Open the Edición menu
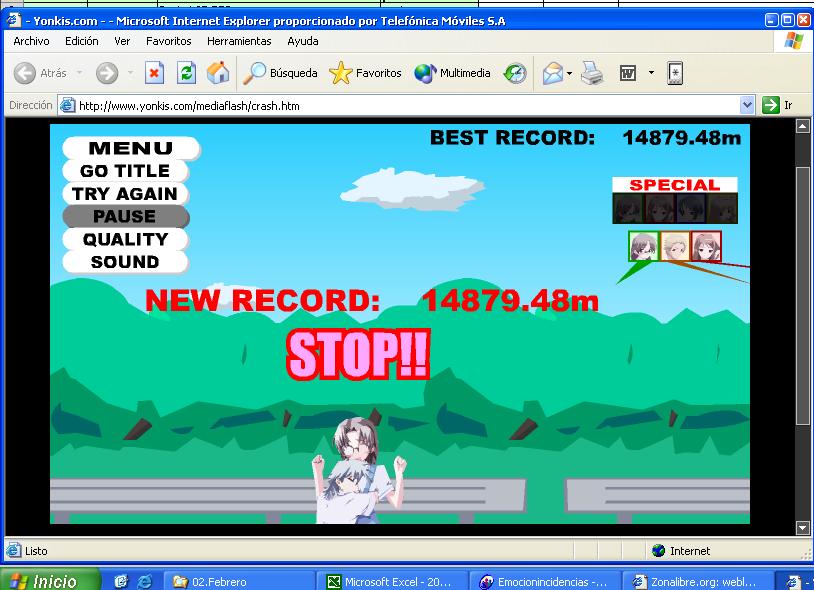 point(82,41)
